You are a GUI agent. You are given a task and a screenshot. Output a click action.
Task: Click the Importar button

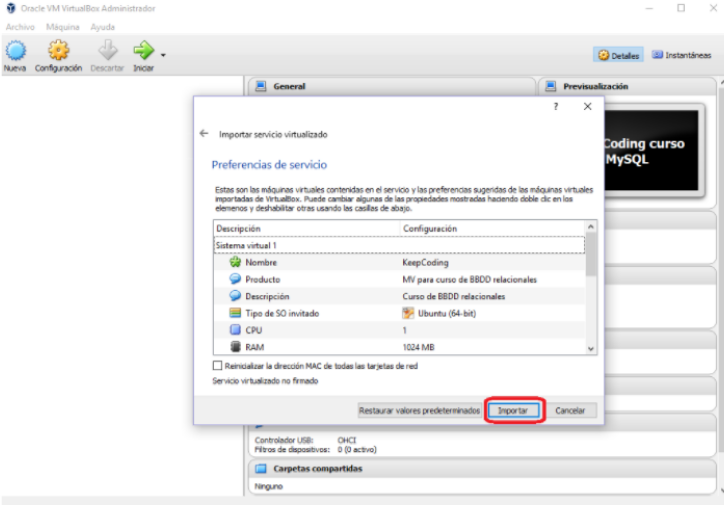pyautogui.click(x=513, y=410)
